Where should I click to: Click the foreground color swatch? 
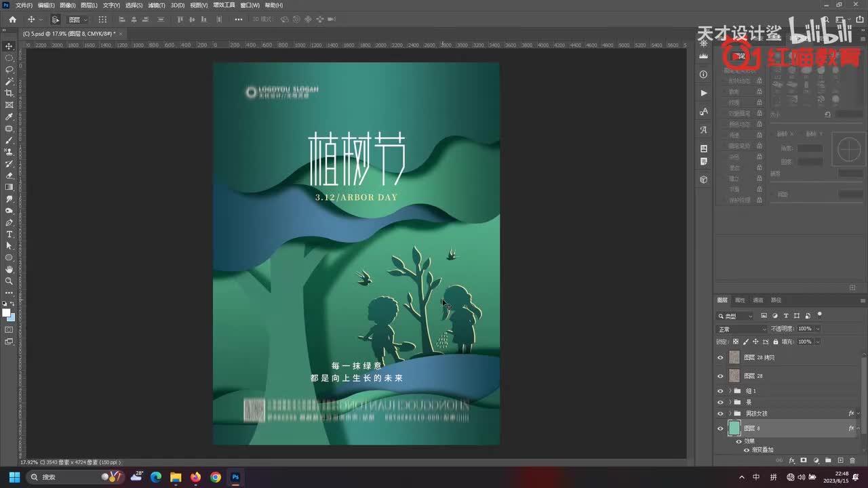coord(6,312)
